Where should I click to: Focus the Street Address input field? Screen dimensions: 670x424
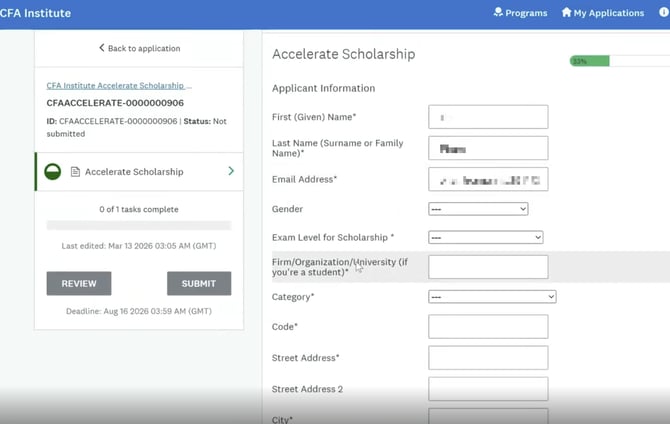[488, 358]
